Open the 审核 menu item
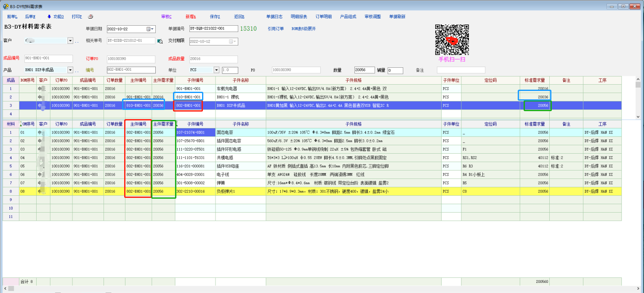The height and width of the screenshot is (293, 644). point(166,17)
